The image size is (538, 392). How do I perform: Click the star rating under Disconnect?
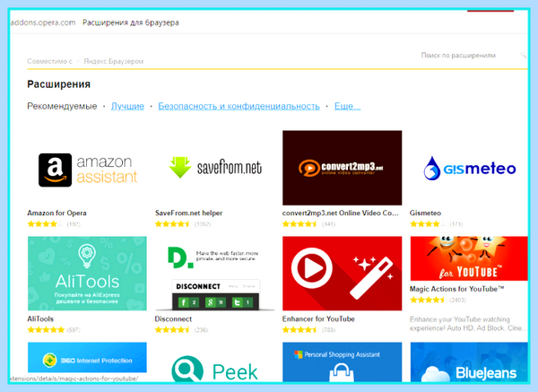point(172,330)
